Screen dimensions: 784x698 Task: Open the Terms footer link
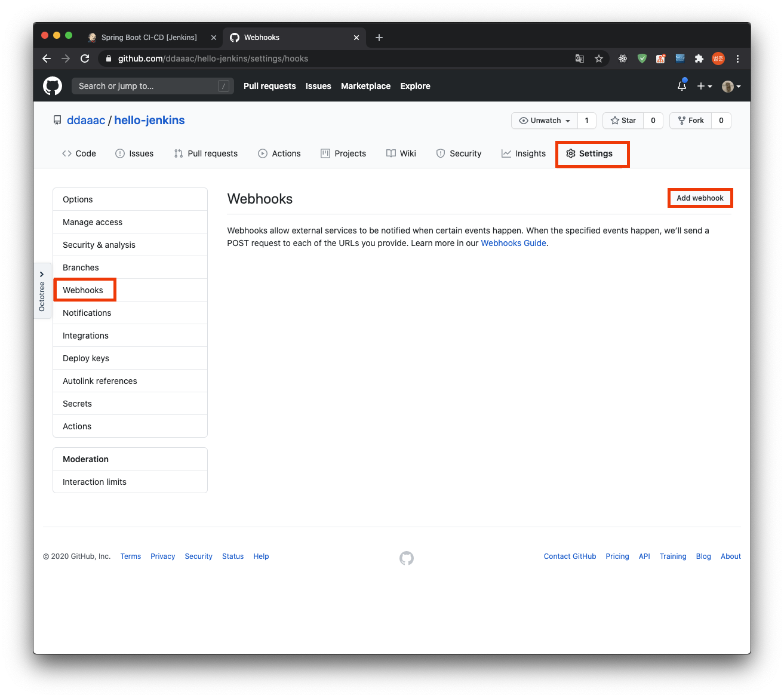[131, 556]
